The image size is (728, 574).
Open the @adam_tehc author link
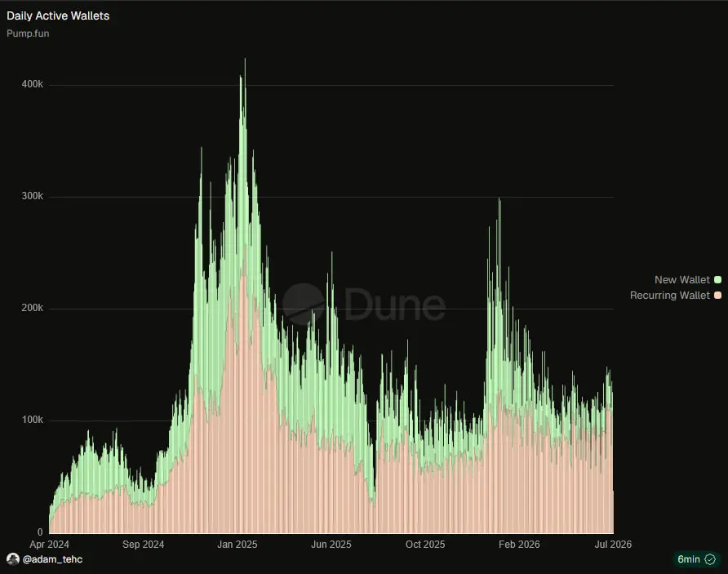(52, 559)
